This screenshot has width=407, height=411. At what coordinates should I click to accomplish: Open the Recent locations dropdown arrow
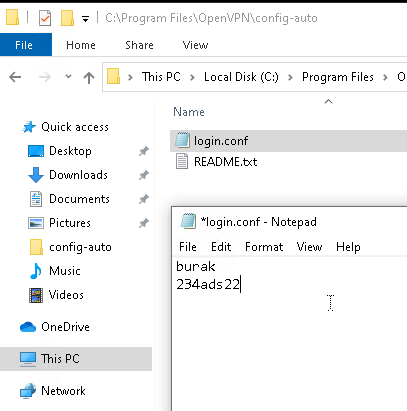(x=68, y=77)
